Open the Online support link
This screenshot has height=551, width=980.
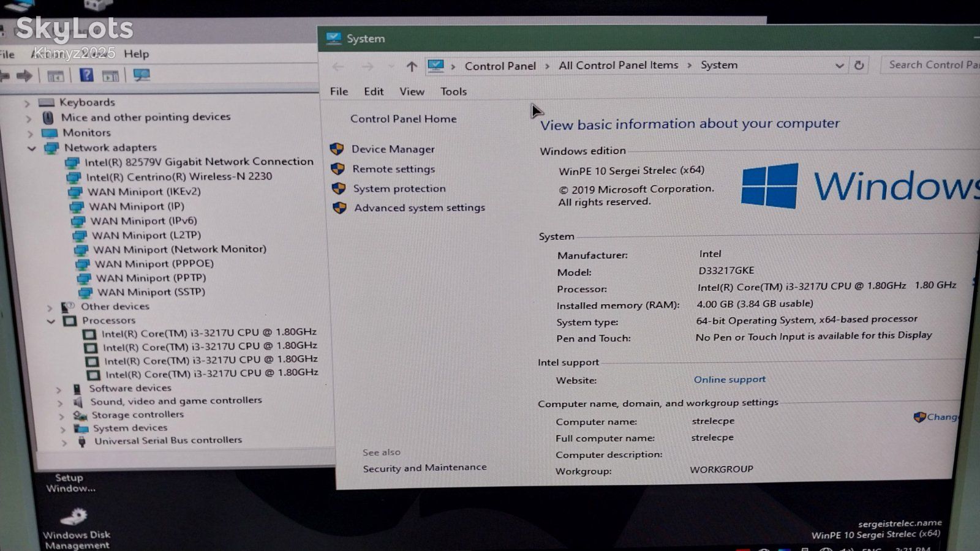(x=729, y=380)
